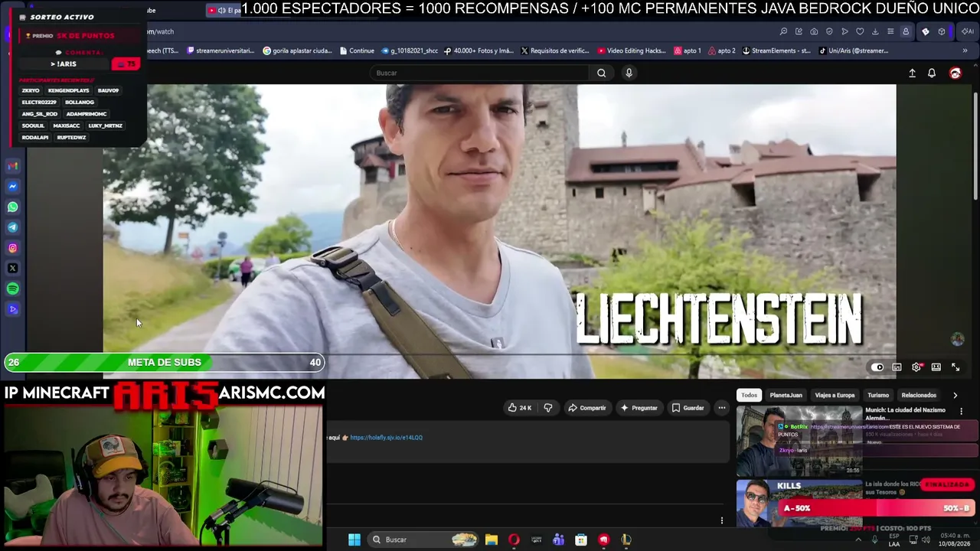Image resolution: width=980 pixels, height=551 pixels.
Task: Open the apto 2 bookmark
Action: tap(721, 51)
